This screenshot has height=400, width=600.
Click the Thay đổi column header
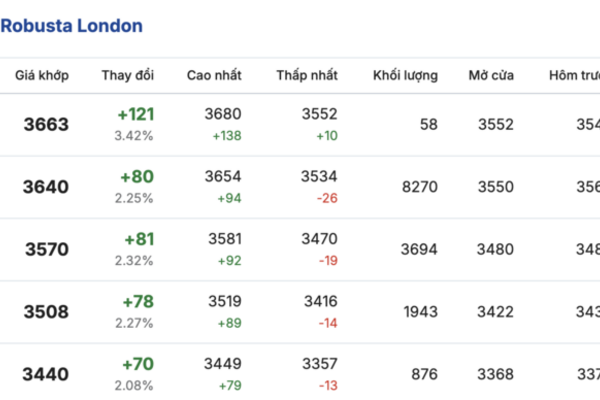(127, 76)
